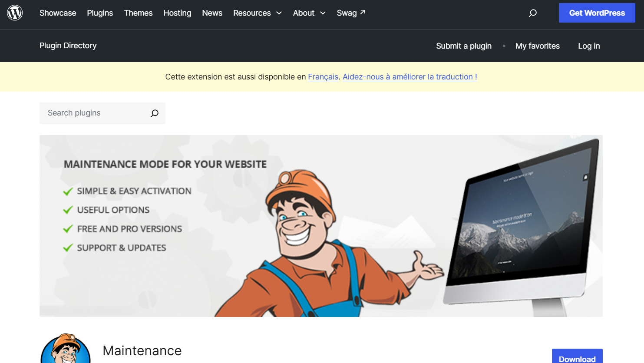The height and width of the screenshot is (363, 644).
Task: Click Aidez-nous à améliorer la traduction link
Action: pos(410,77)
